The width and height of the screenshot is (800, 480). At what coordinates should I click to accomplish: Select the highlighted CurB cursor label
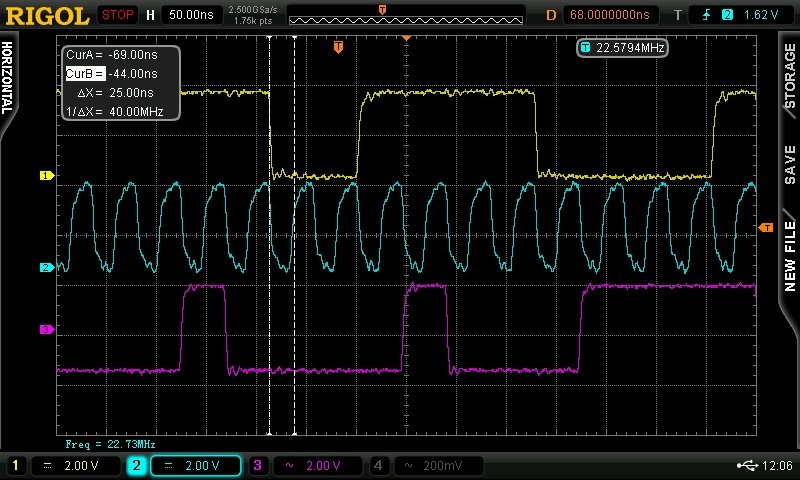(x=85, y=73)
